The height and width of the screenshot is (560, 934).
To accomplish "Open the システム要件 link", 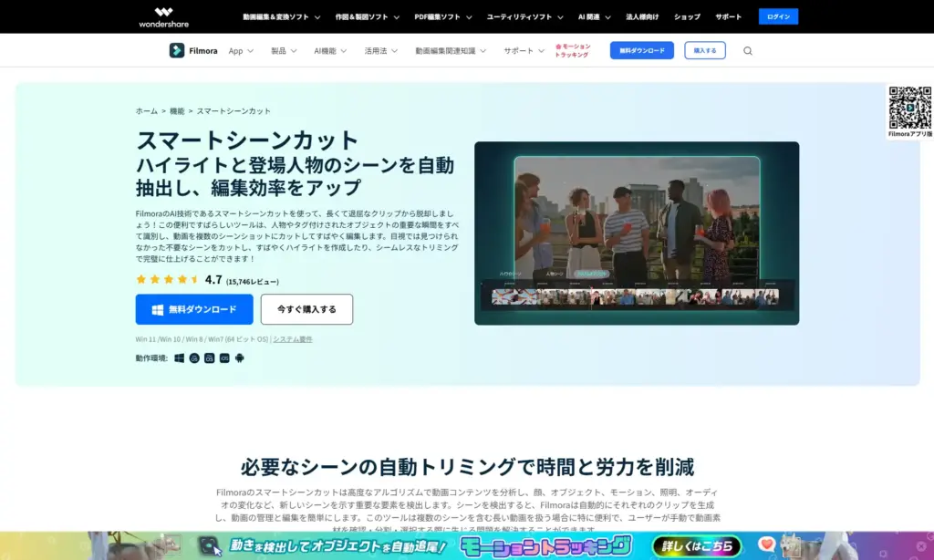I will coord(293,339).
